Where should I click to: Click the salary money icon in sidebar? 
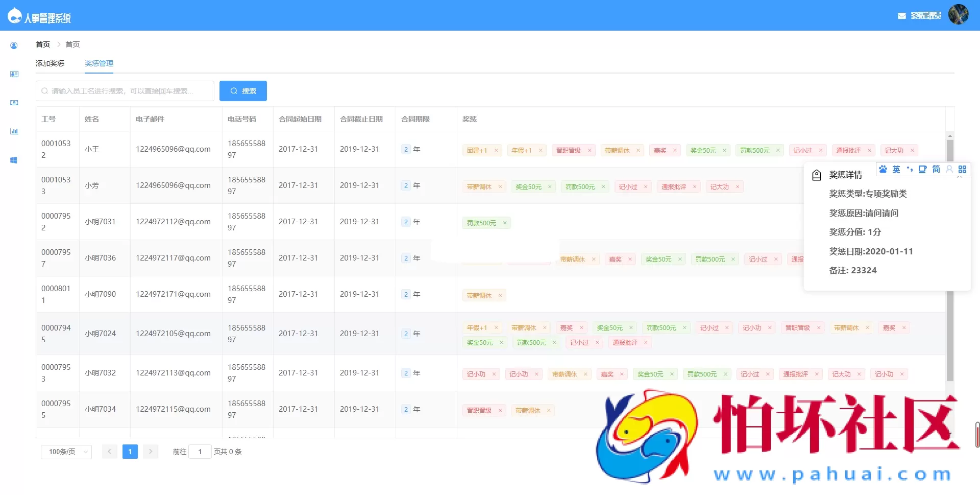14,103
